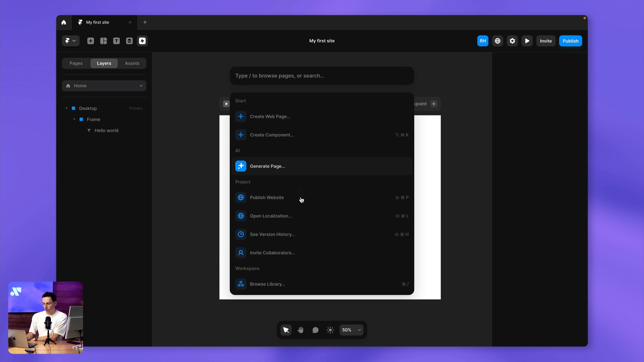Open the CMS database icon
The width and height of the screenshot is (644, 362).
point(129,41)
